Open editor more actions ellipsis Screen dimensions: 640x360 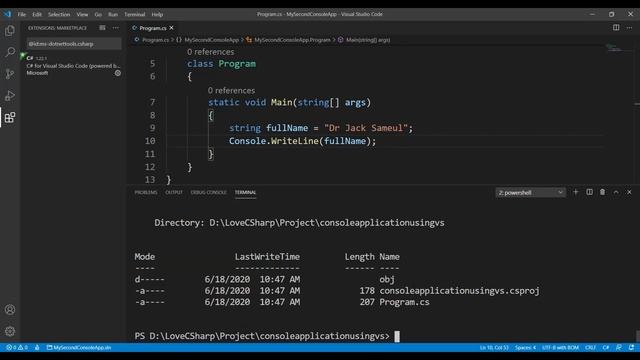click(x=629, y=28)
